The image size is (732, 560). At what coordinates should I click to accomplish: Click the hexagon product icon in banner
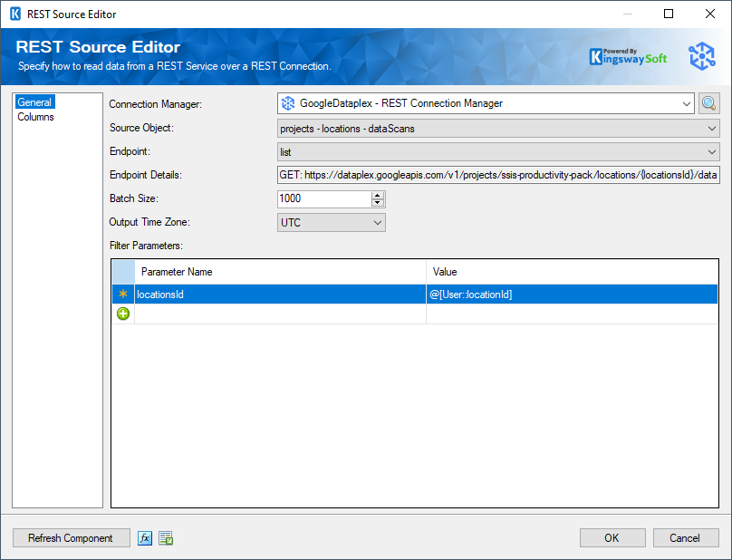tap(702, 56)
